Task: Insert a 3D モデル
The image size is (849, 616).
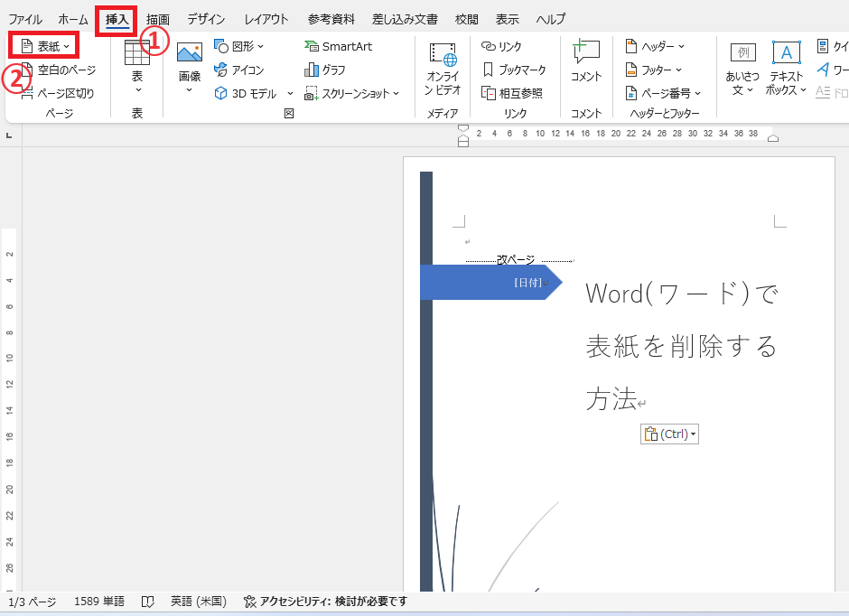Action: pyautogui.click(x=247, y=93)
